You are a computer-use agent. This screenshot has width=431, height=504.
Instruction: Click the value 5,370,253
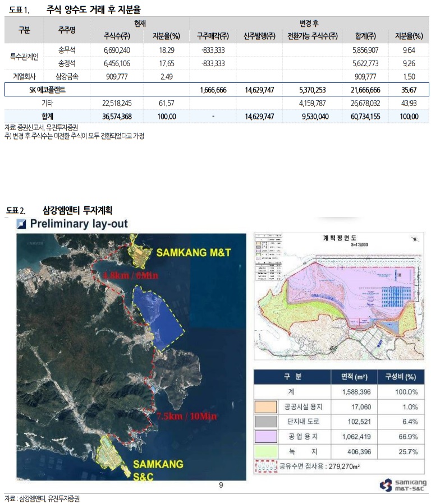point(313,90)
